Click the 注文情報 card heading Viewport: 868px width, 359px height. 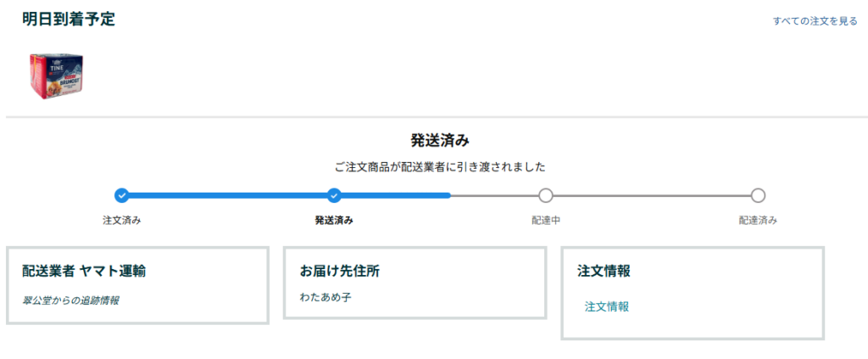pos(604,271)
